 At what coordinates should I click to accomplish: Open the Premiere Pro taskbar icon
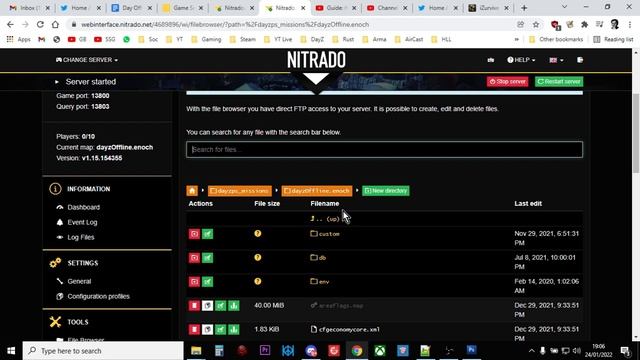pos(265,351)
